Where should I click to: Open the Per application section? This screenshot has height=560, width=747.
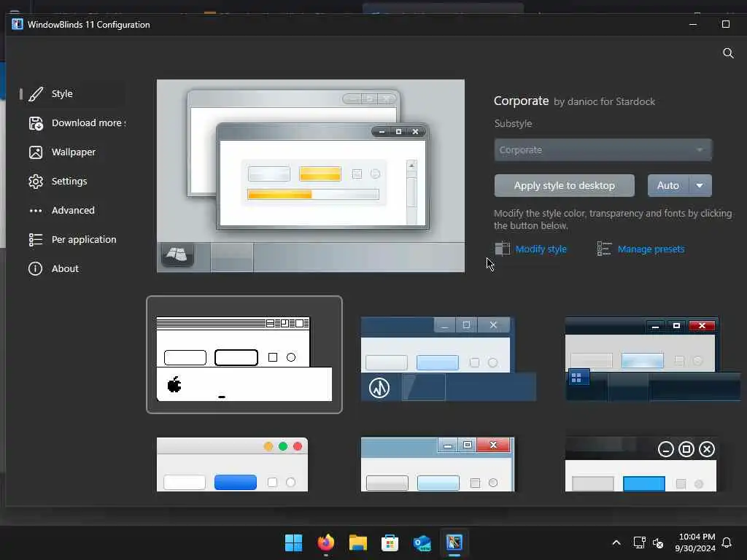coord(71,239)
